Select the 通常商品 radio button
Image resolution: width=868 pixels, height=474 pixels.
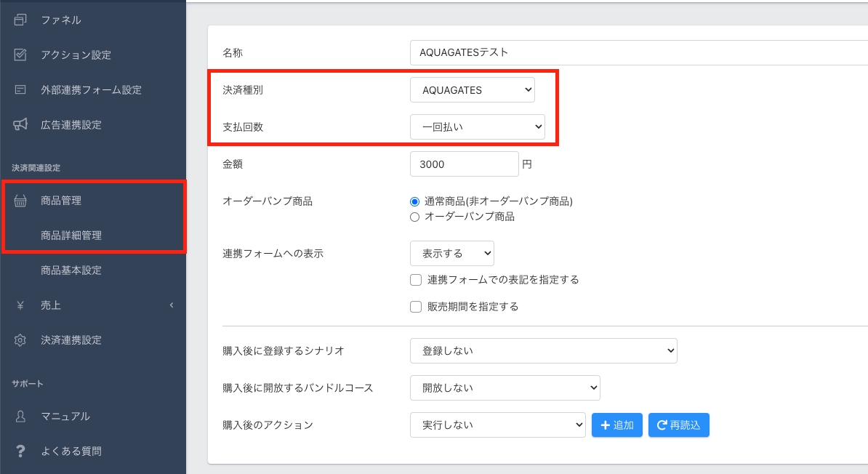point(415,201)
